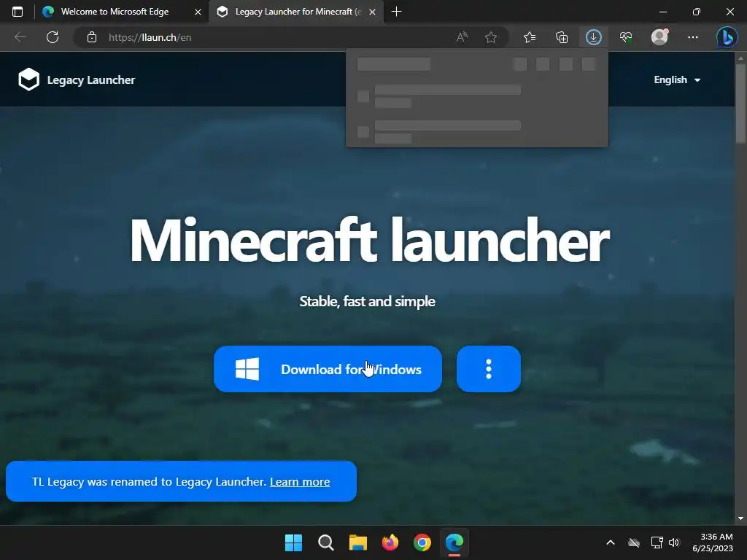
Task: Close the Legacy Launcher tab
Action: pyautogui.click(x=372, y=12)
